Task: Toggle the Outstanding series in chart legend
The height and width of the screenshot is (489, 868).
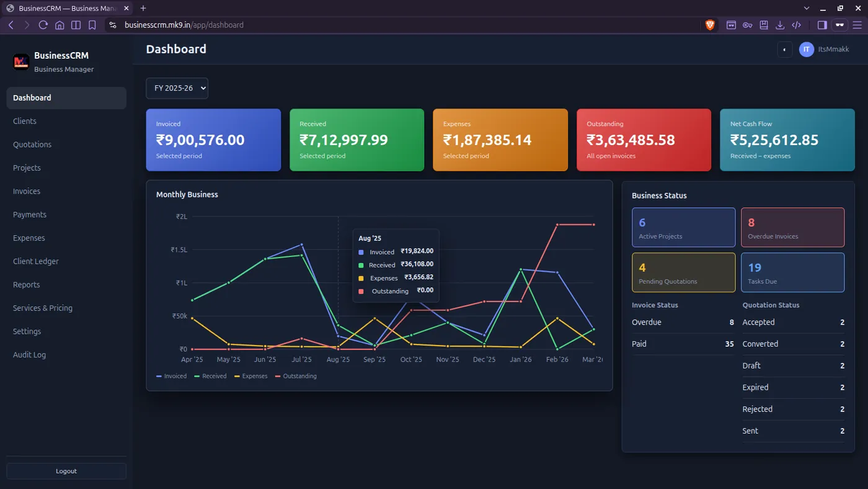Action: tap(296, 376)
